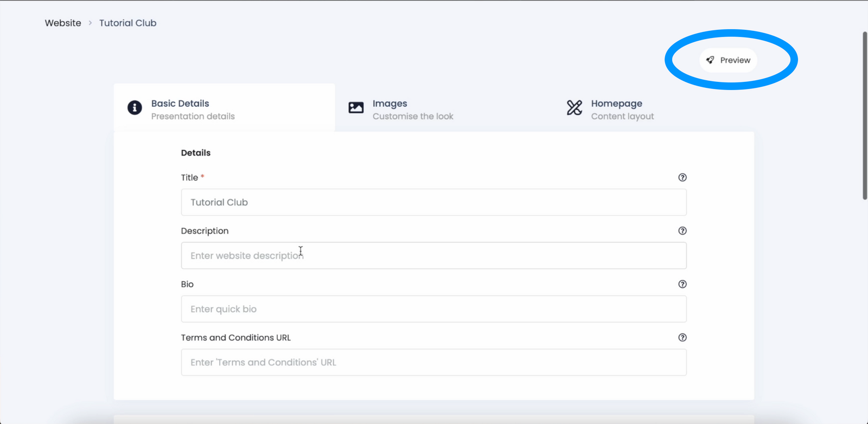Click the help icon for the Bio field

pos(682,284)
